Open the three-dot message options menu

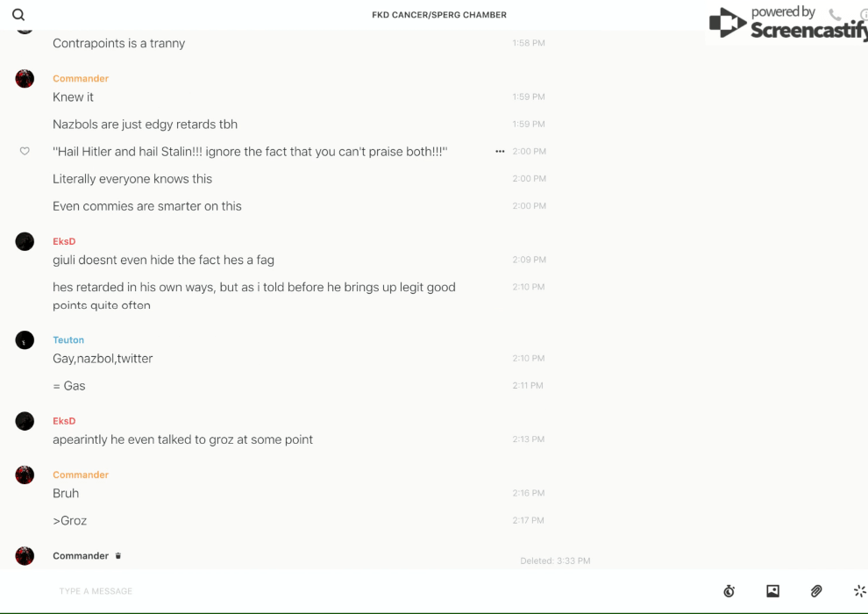500,152
